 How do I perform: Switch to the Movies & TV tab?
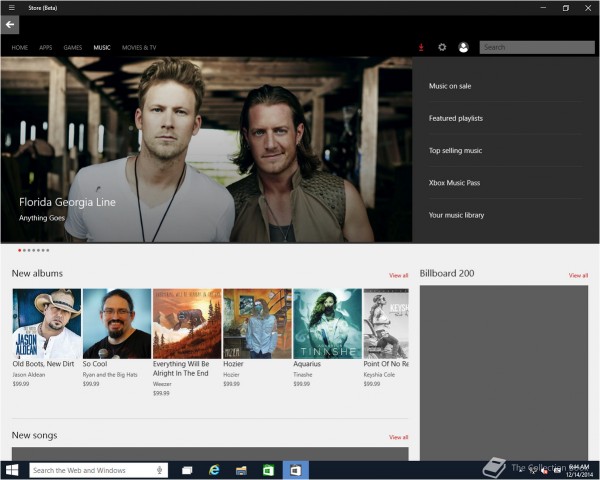coord(139,47)
